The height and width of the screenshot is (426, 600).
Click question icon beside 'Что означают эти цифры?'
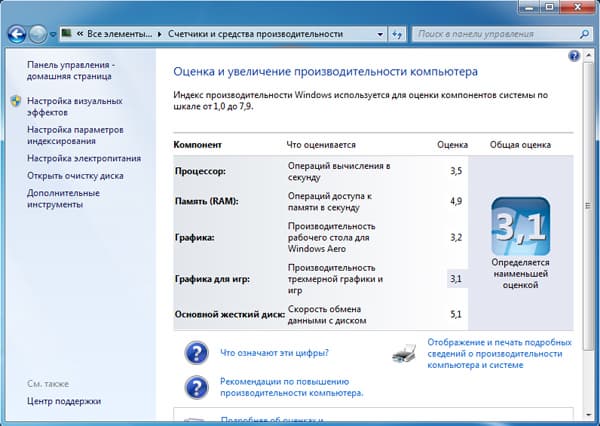(x=196, y=353)
